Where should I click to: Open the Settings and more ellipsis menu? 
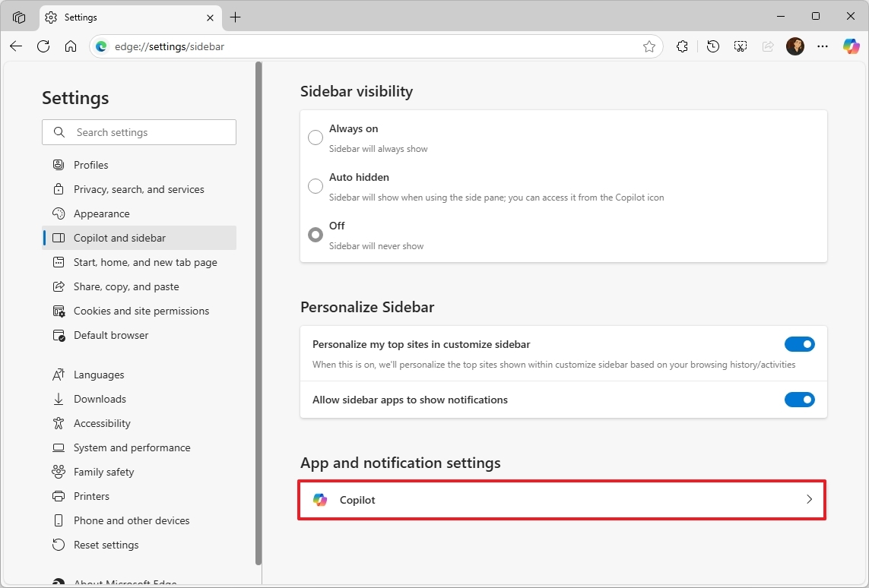coord(823,46)
